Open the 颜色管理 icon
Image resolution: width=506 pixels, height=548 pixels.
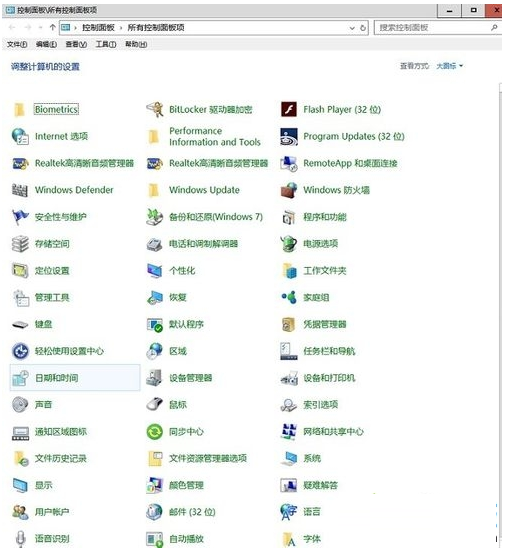(155, 485)
